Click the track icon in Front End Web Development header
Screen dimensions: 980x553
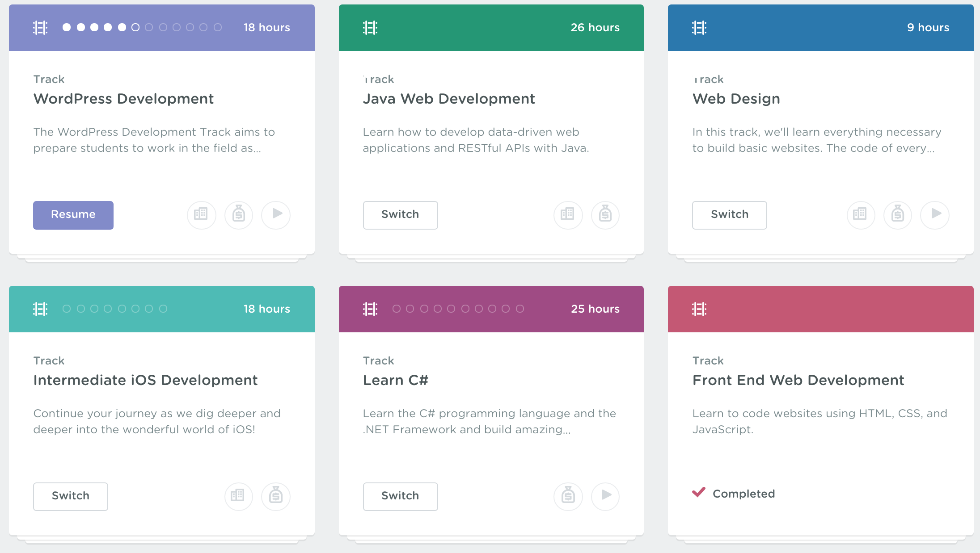tap(700, 309)
